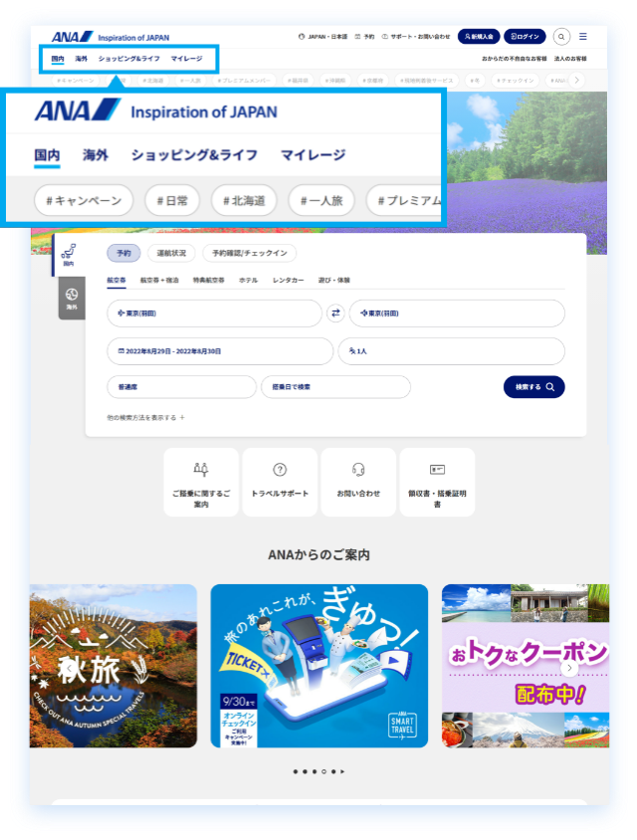Open トラベルサポート question mark card
This screenshot has height=840, width=637.
[280, 482]
